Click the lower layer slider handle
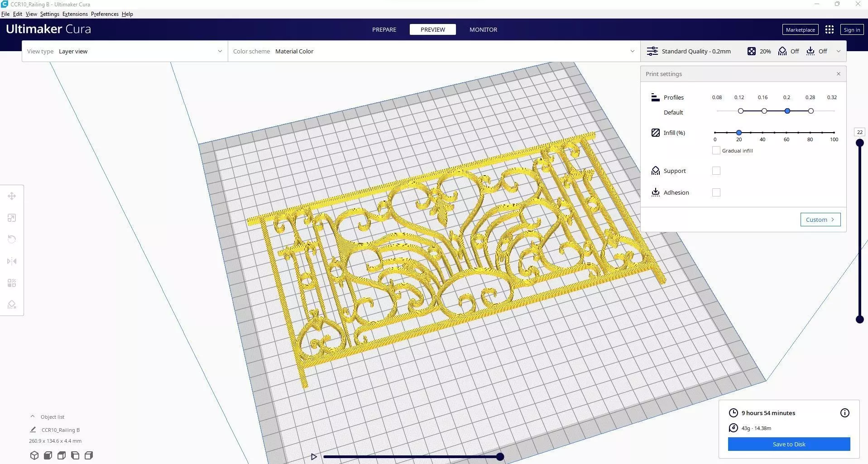The height and width of the screenshot is (464, 868). (x=859, y=319)
